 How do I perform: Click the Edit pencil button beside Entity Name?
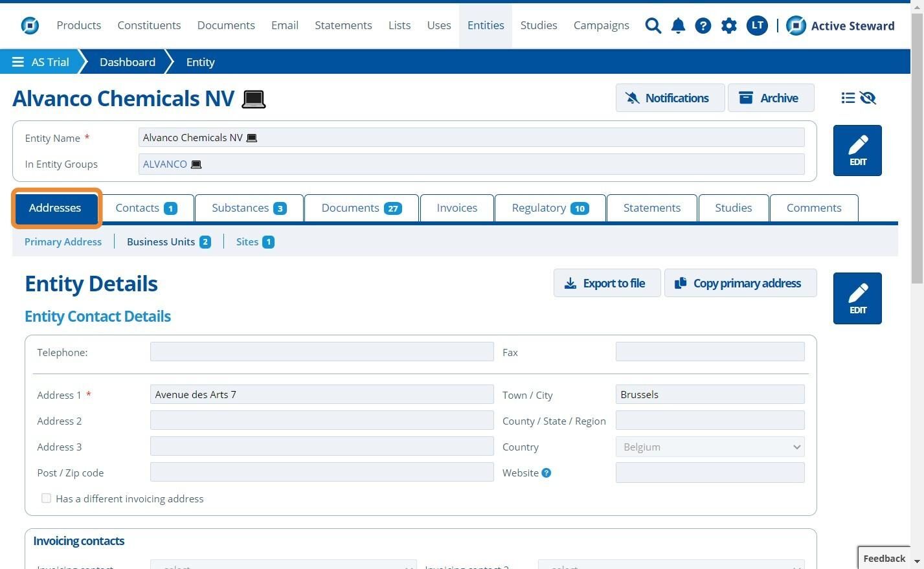(857, 150)
